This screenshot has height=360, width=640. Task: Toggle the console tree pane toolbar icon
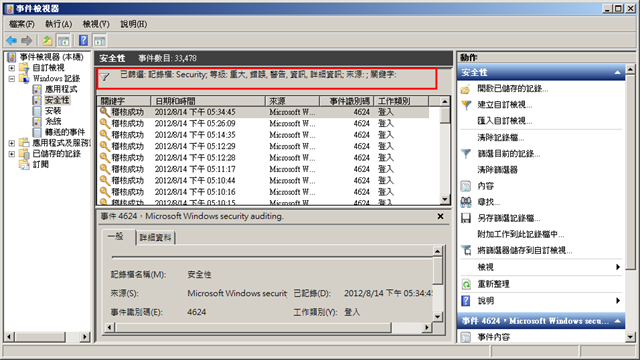pyautogui.click(x=63, y=40)
